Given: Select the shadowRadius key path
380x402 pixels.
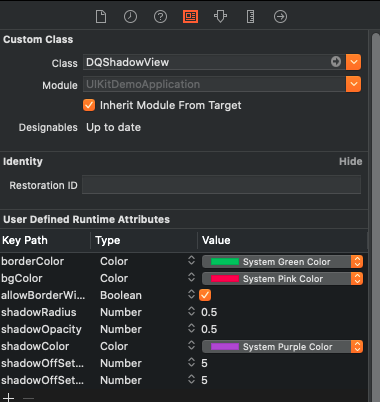Looking at the screenshot, I should point(39,312).
